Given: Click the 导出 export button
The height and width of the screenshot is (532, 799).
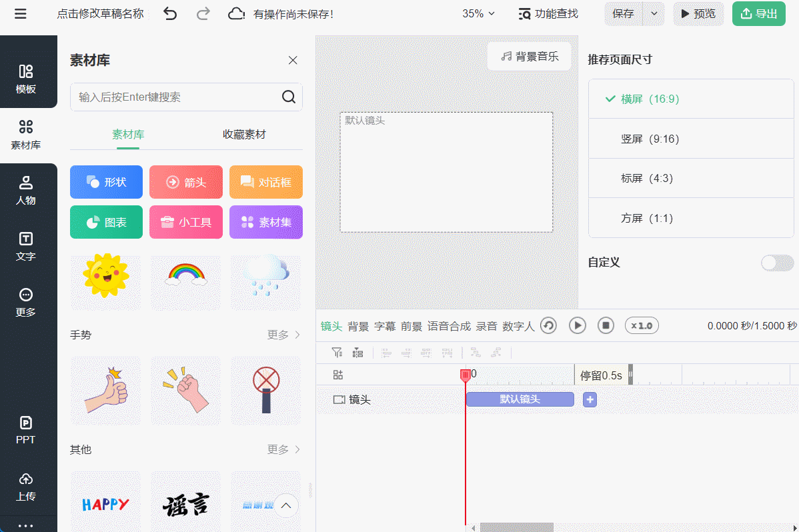Looking at the screenshot, I should pos(758,13).
